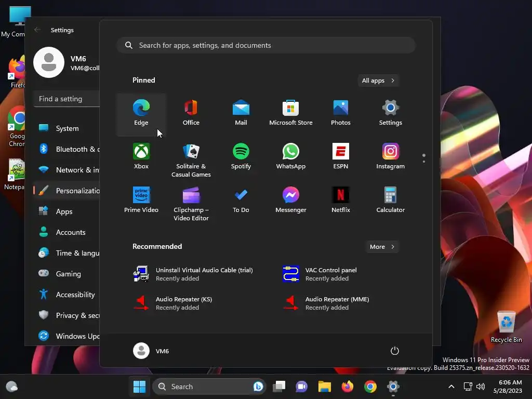The width and height of the screenshot is (532, 399).
Task: Select Windows Update in Settings
Action: pos(67,336)
